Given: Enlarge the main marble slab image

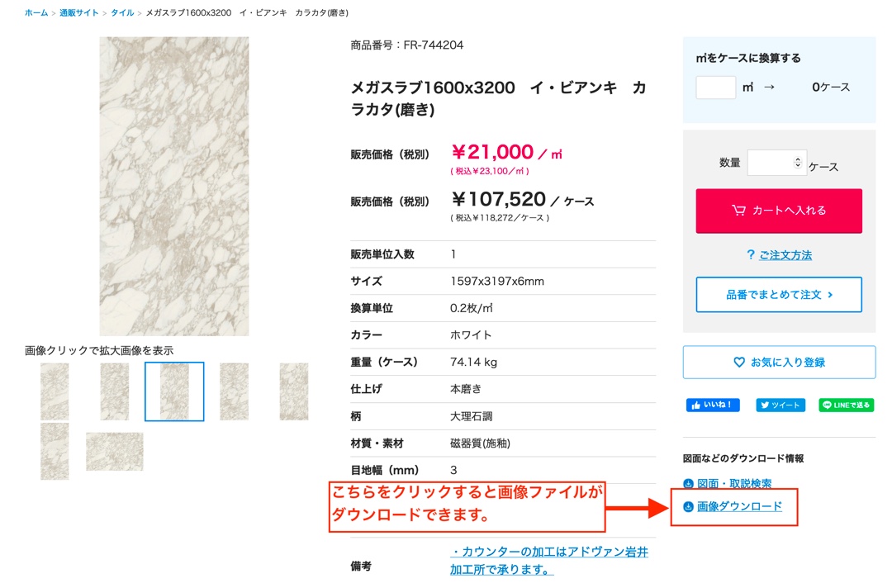Looking at the screenshot, I should [174, 186].
